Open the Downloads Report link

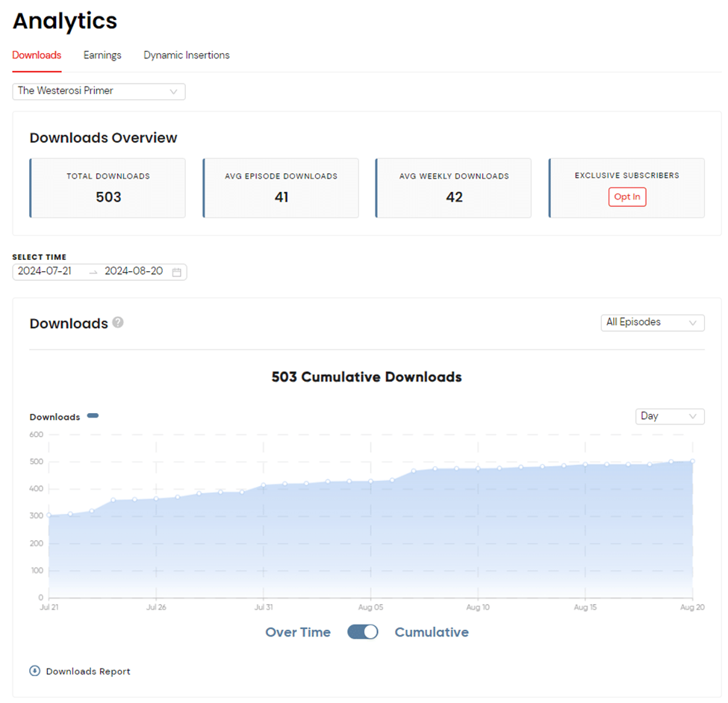pos(87,671)
